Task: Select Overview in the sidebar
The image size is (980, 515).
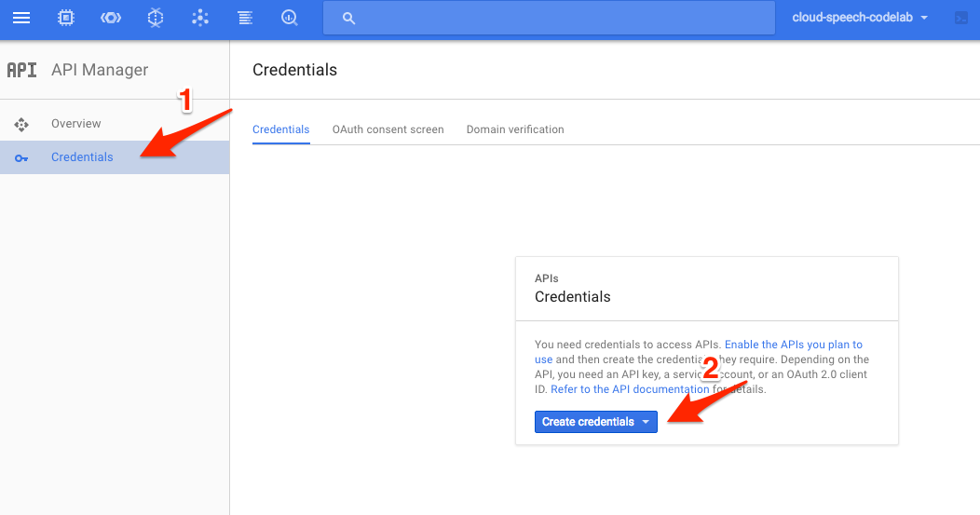Action: tap(75, 124)
